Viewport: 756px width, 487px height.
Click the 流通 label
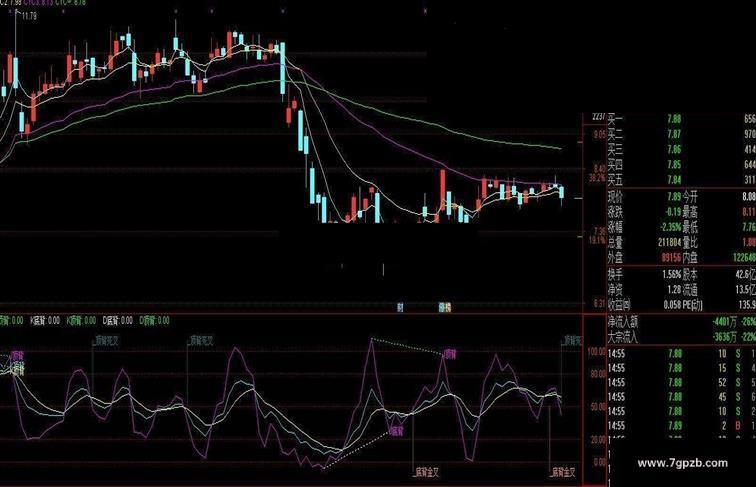point(690,290)
